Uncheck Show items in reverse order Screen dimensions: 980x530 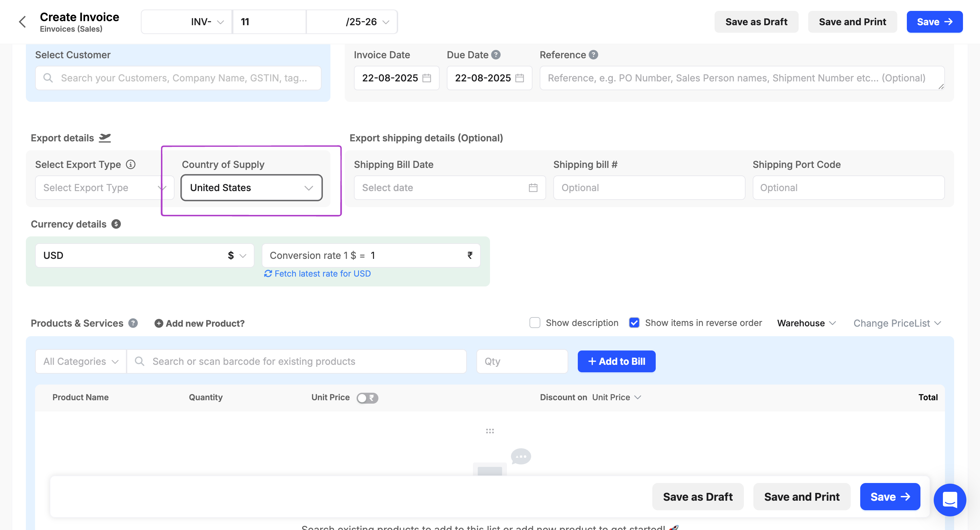(634, 323)
